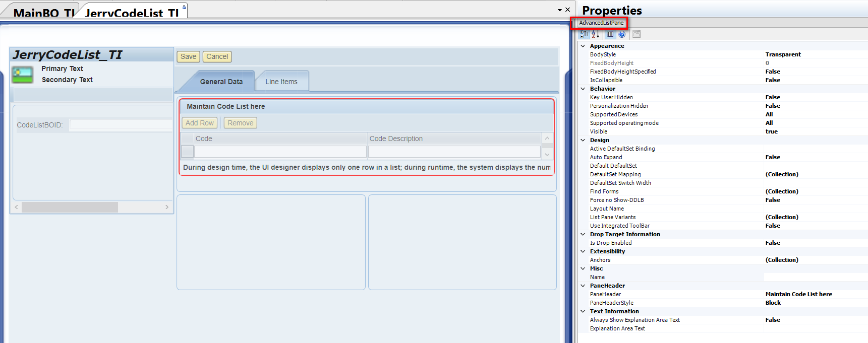Click the empty Code Description cell

(454, 152)
